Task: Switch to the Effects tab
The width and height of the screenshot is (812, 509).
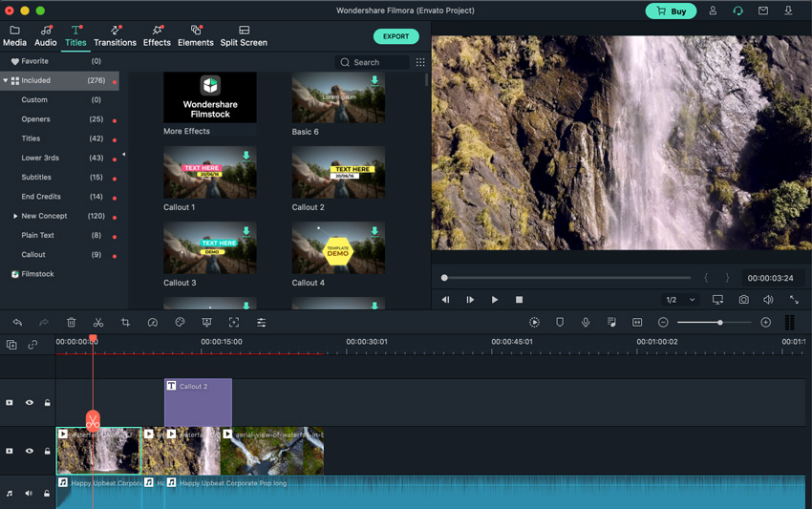Action: (157, 36)
